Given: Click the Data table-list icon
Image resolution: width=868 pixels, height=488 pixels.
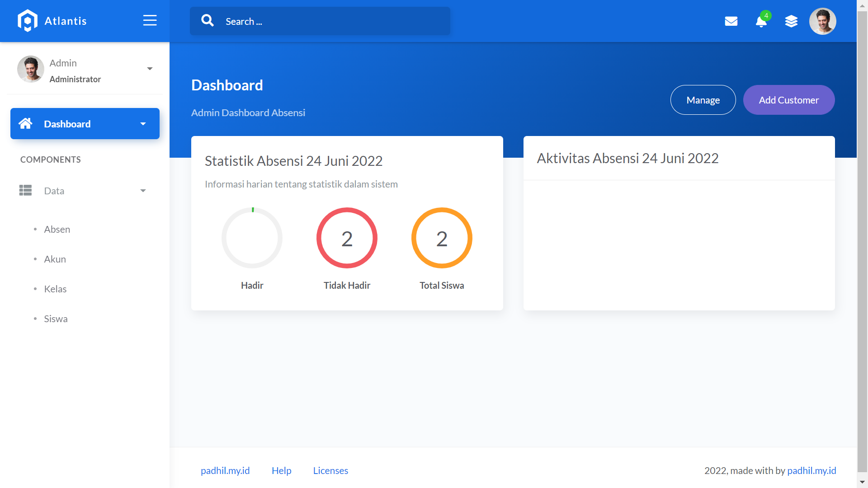Looking at the screenshot, I should [x=25, y=191].
